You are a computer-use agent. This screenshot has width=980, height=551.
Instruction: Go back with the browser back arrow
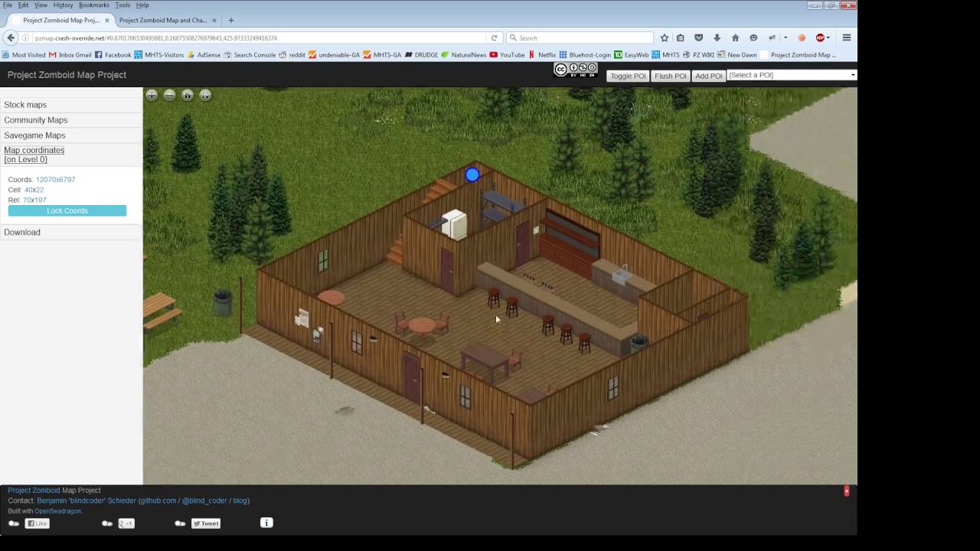point(11,37)
